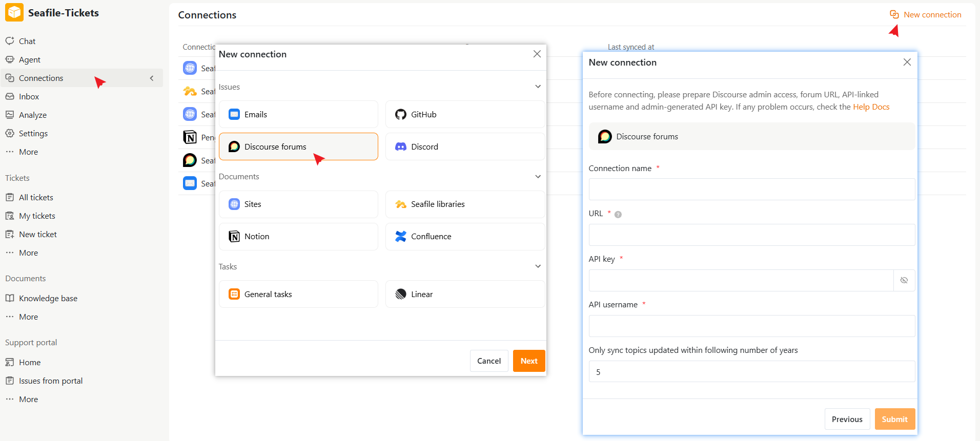Open the Analyze page
Image resolution: width=980 pixels, height=441 pixels.
coord(32,115)
